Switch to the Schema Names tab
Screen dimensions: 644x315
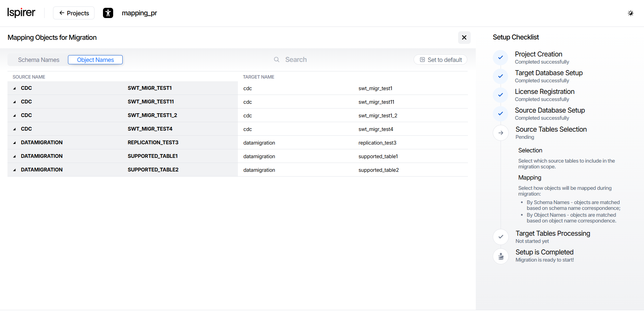38,60
